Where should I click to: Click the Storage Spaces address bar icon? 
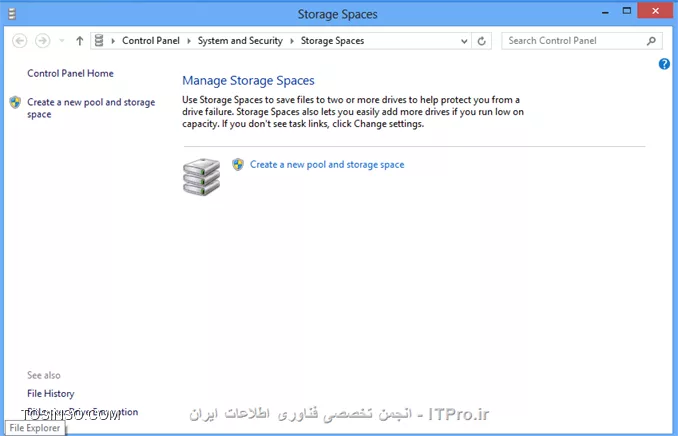coord(99,41)
